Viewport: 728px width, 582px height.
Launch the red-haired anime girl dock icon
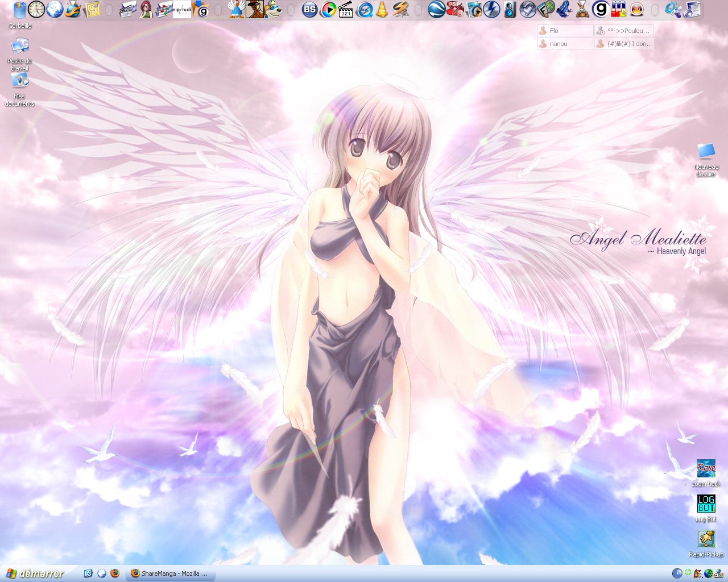pos(146,9)
